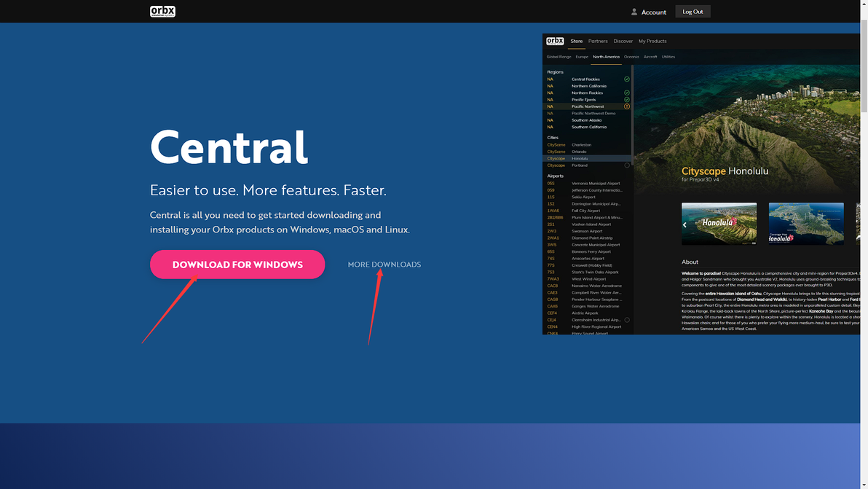Open the More Downloads link
This screenshot has width=868, height=489.
click(x=384, y=264)
